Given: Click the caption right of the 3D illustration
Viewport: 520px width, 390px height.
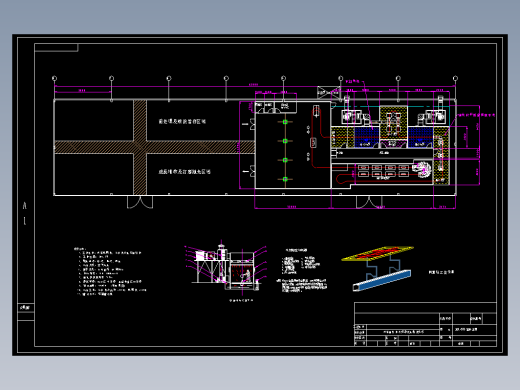Looking at the screenshot, I should click(x=441, y=272).
